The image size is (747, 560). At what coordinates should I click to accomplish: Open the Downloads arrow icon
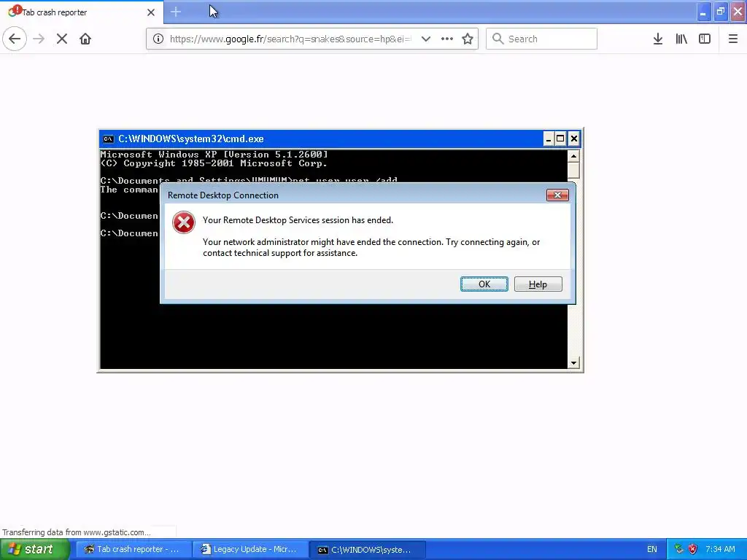click(658, 39)
